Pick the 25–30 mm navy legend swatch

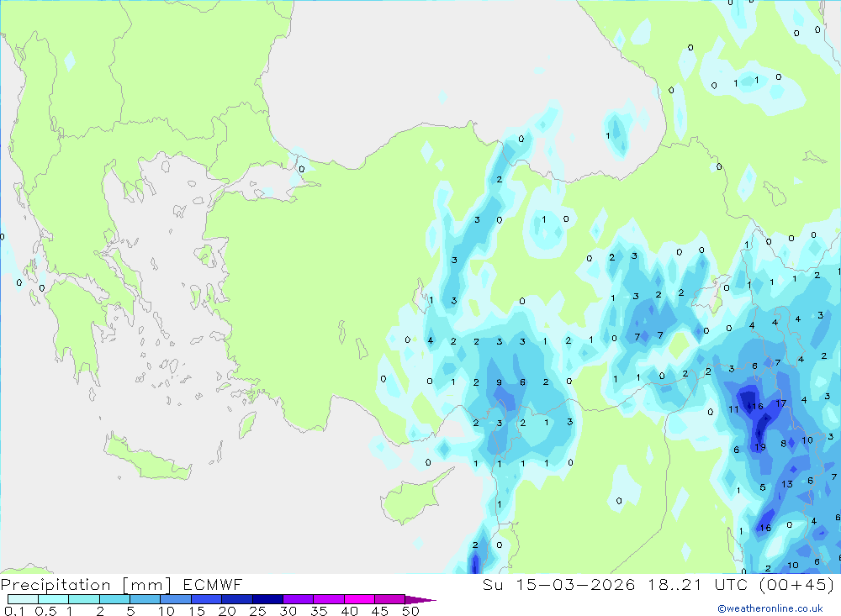[x=267, y=599]
